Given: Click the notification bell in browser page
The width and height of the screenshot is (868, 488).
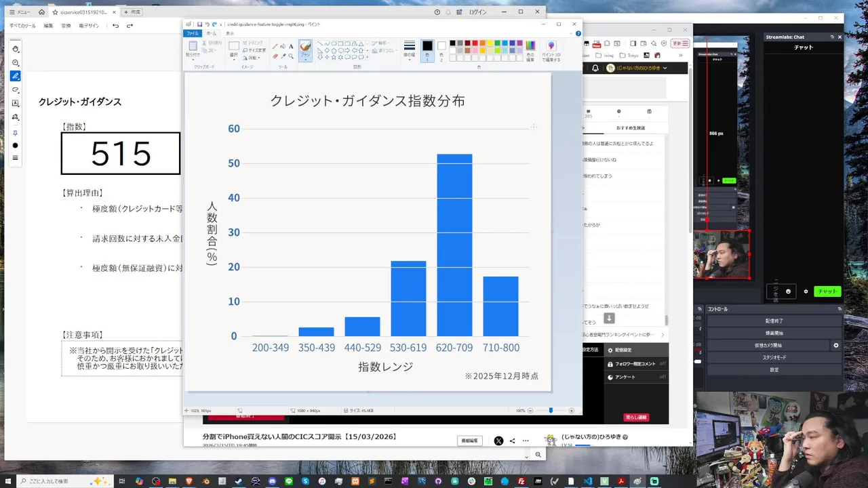Looking at the screenshot, I should (595, 68).
